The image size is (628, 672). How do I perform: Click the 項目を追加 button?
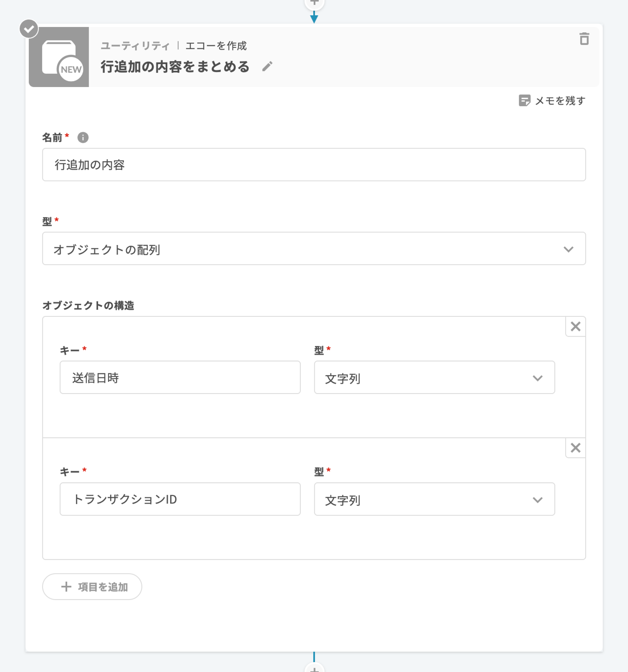(x=92, y=587)
